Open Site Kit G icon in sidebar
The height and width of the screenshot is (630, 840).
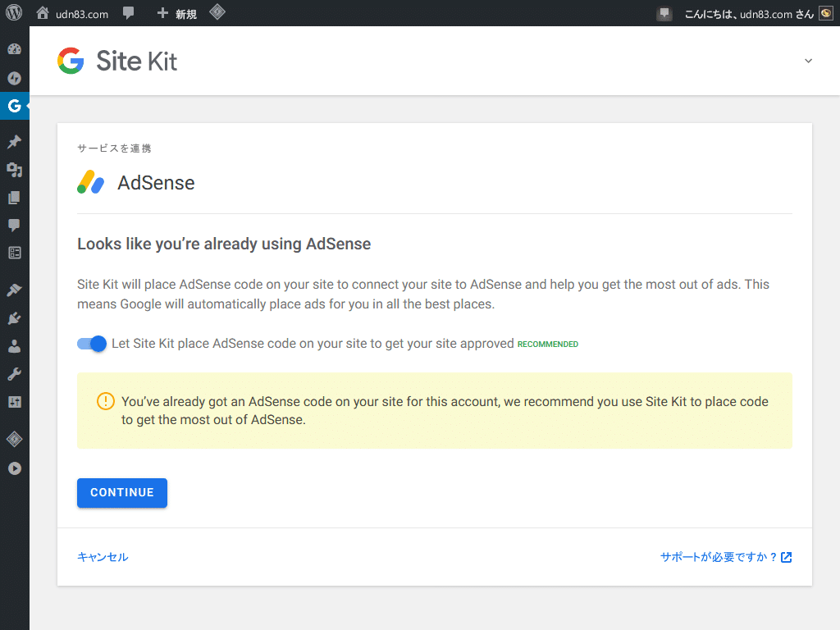[15, 106]
